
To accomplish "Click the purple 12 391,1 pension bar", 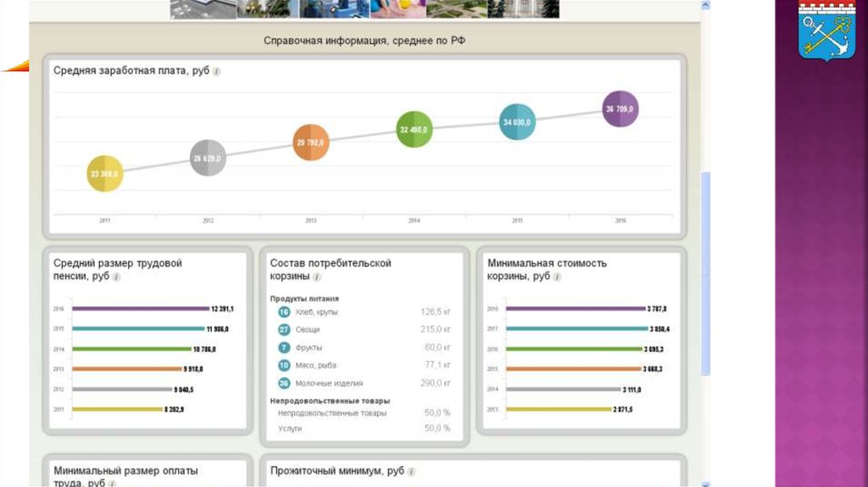I will tap(141, 309).
